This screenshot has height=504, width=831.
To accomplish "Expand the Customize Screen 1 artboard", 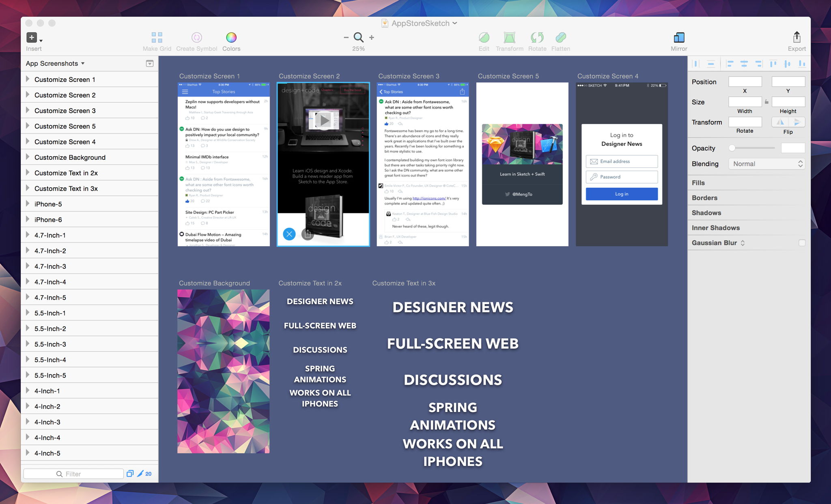I will tap(28, 79).
